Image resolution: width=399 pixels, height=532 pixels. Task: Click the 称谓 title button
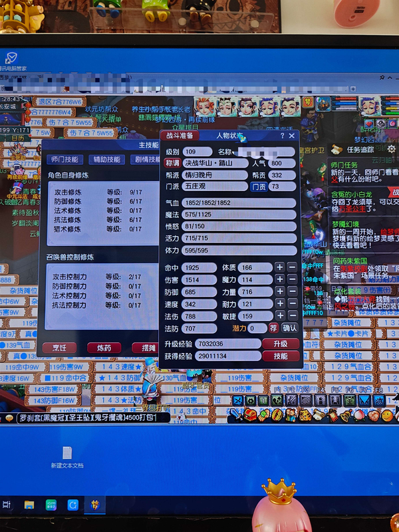click(x=172, y=163)
